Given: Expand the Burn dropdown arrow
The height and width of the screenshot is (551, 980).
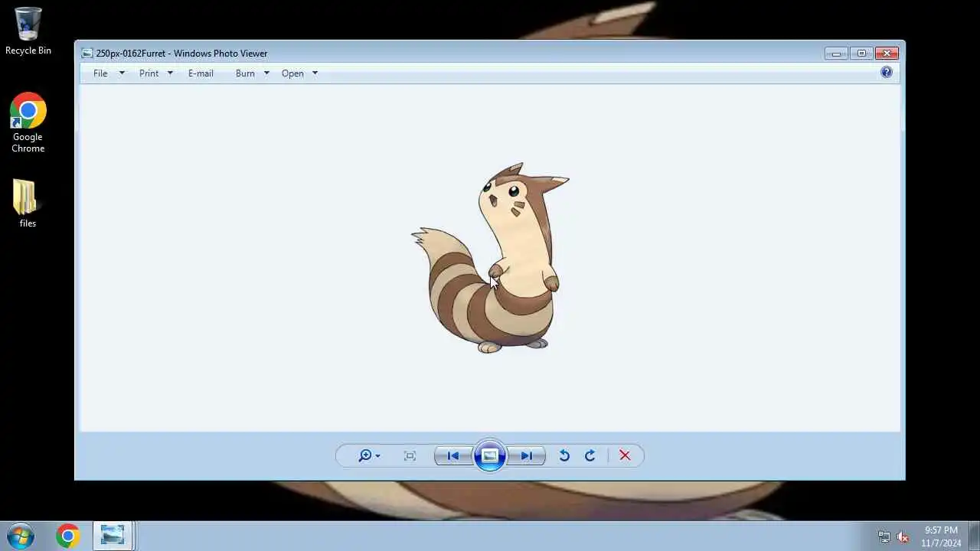Looking at the screenshot, I should point(266,73).
